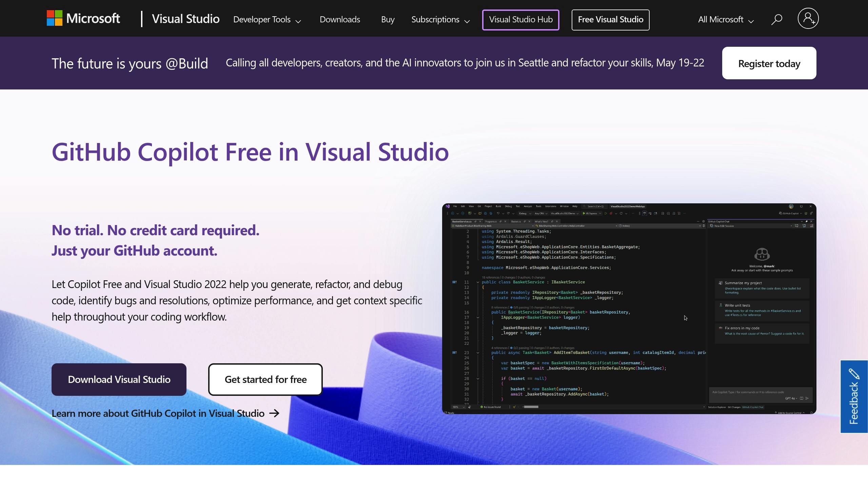The height and width of the screenshot is (488, 868).
Task: Click the sign-in account avatar icon
Action: click(x=808, y=18)
